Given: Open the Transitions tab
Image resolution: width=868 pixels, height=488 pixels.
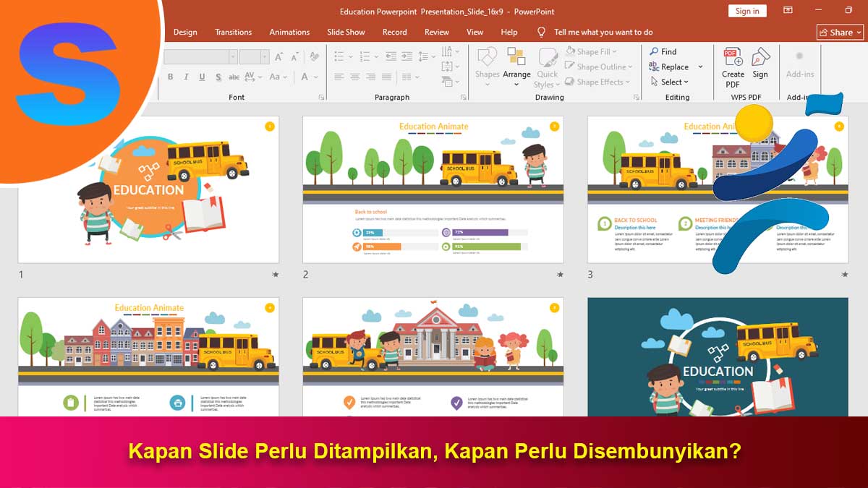Looking at the screenshot, I should tap(233, 32).
